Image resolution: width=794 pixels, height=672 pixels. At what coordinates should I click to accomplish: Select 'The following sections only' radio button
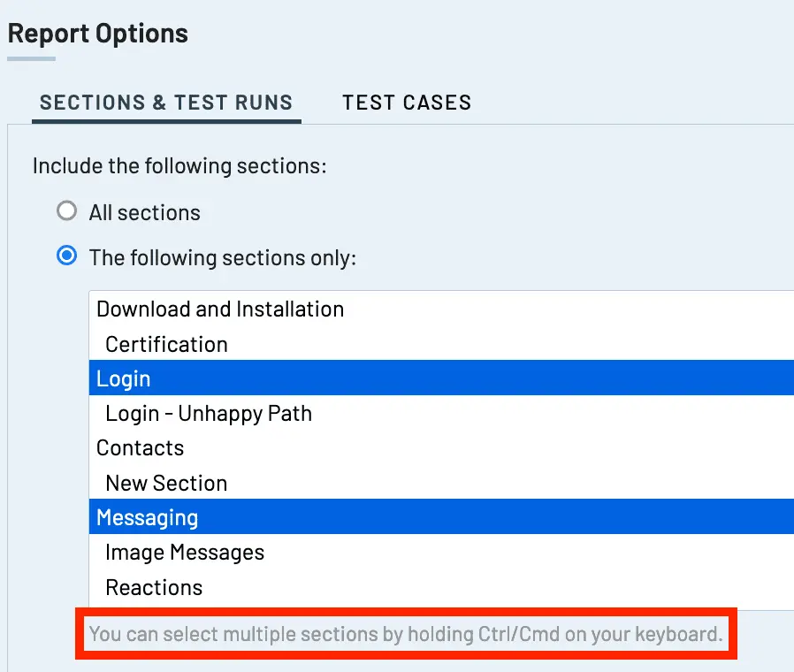point(67,256)
